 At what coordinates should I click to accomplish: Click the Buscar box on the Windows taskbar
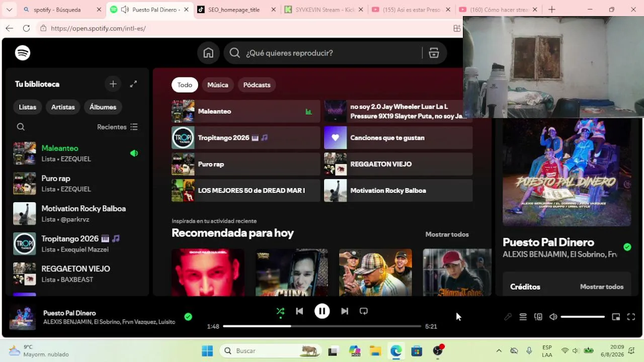click(x=271, y=350)
